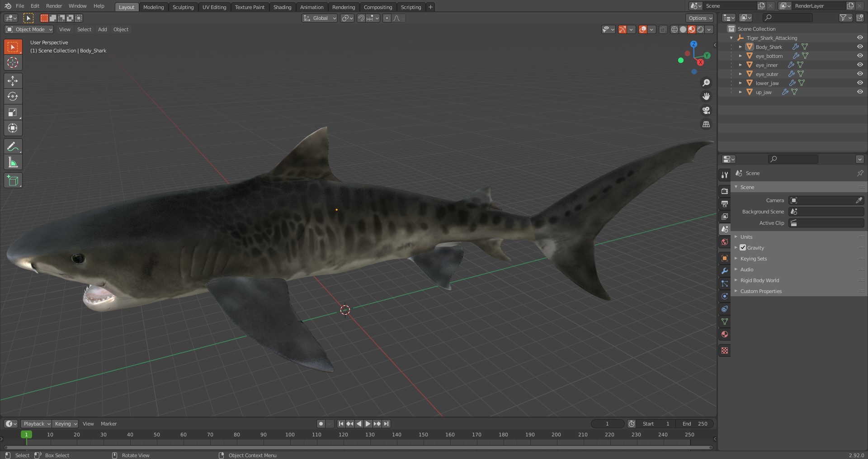Click the pan view hand icon
868x459 pixels.
click(x=706, y=96)
